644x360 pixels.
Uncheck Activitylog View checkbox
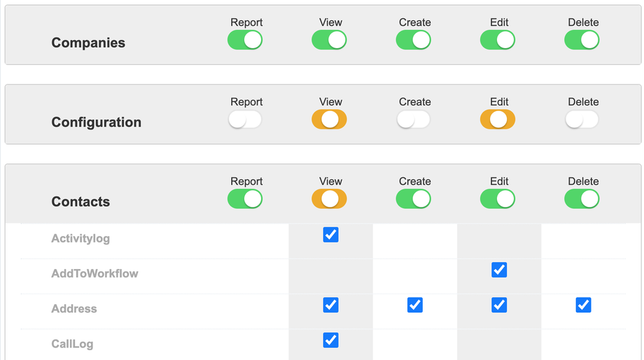tap(331, 235)
